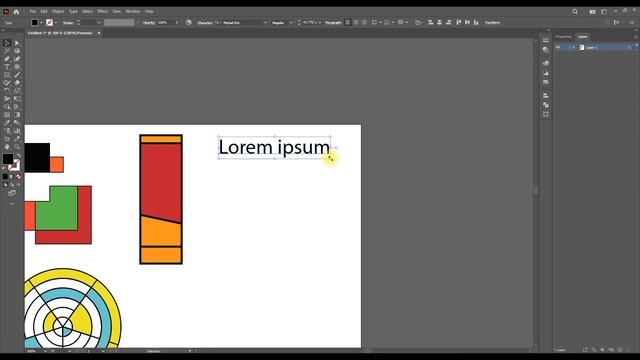This screenshot has width=640, height=360.
Task: Select the Direct Selection tool
Action: pos(17,43)
